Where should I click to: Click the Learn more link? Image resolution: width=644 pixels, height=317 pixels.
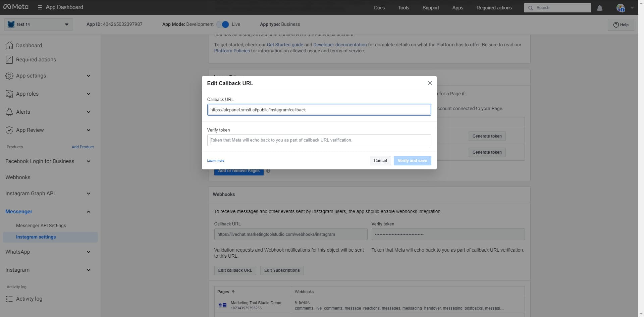(215, 161)
